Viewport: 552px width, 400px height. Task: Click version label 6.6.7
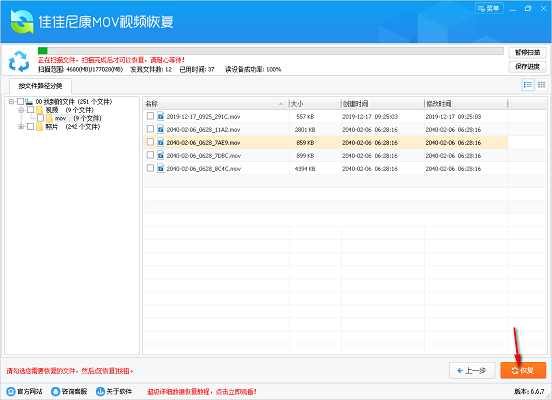click(x=529, y=391)
